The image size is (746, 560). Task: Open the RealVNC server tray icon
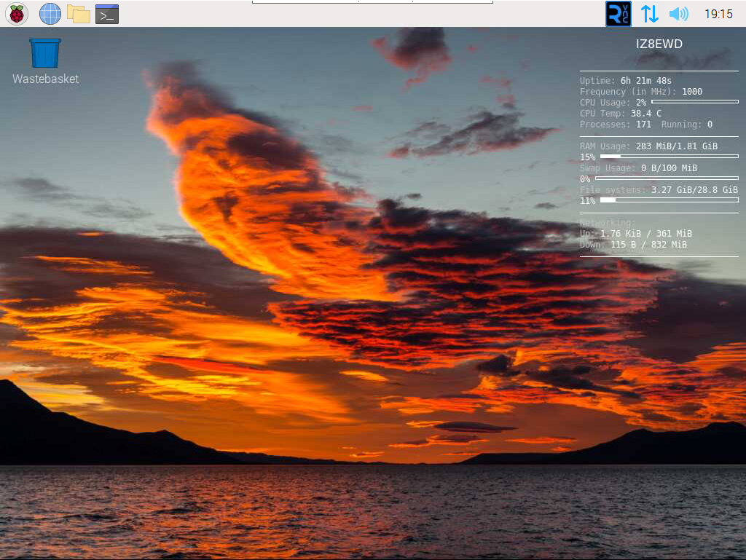point(618,14)
